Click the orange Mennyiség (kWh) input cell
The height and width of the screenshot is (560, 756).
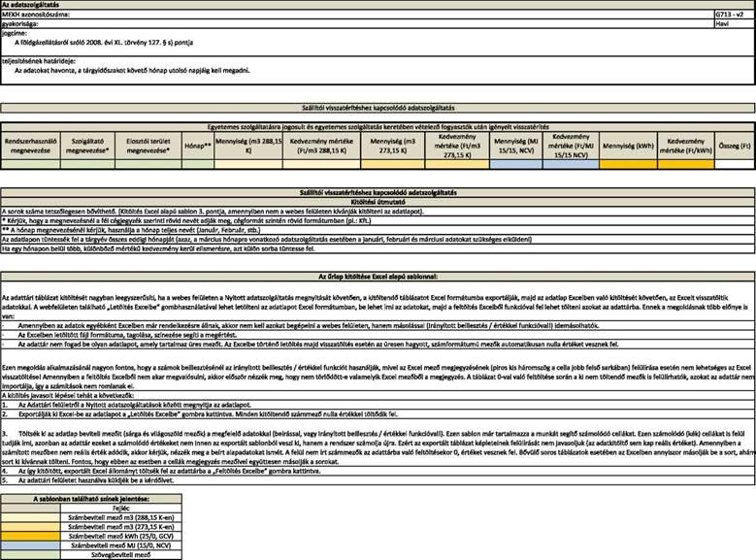[628, 164]
